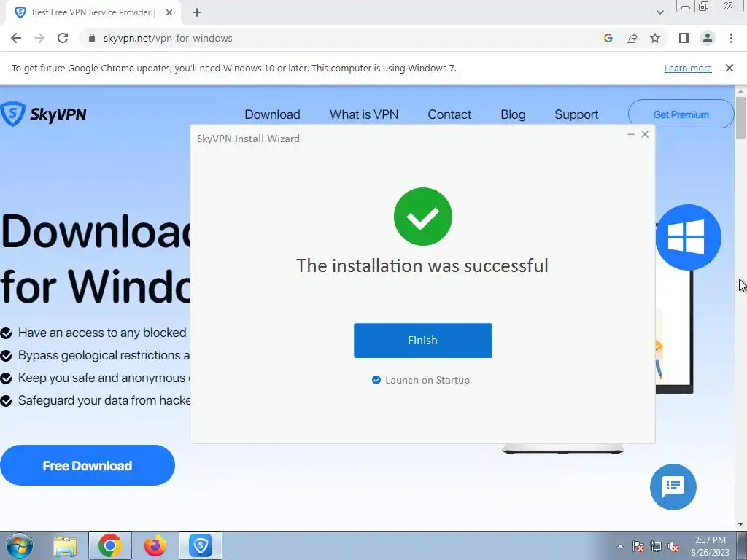
Task: Click the share page icon
Action: (x=632, y=38)
